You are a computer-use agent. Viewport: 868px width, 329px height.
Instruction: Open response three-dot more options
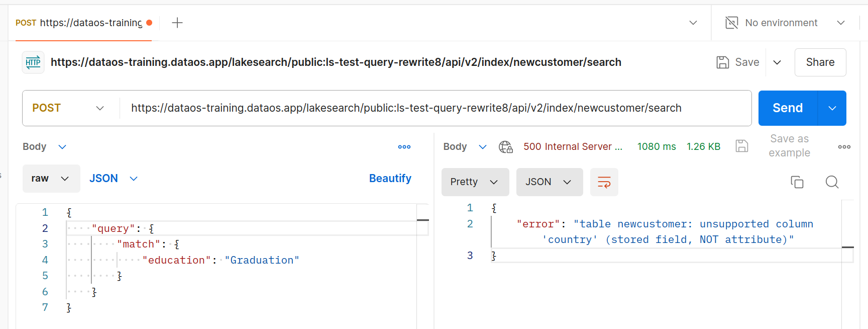[844, 147]
